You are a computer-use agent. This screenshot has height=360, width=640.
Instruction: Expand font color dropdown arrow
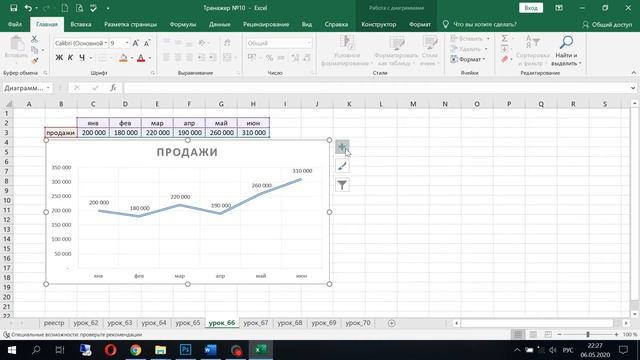click(150, 58)
